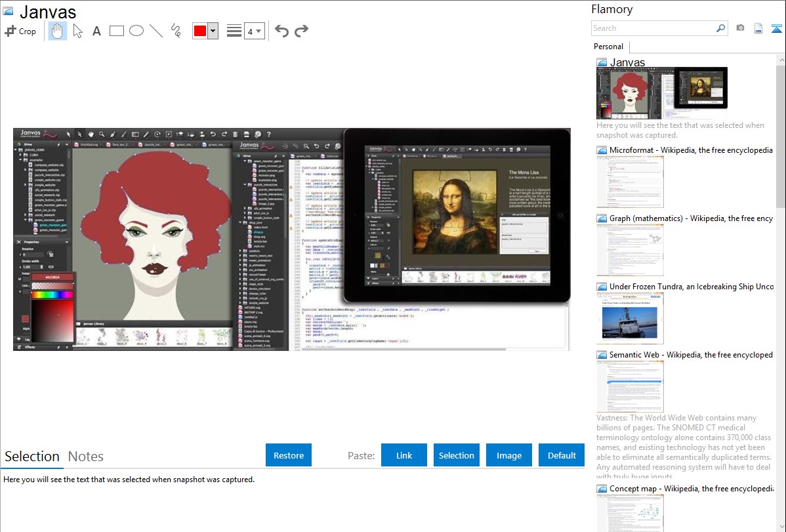Viewport: 786px width, 532px height.
Task: Click the icon beside the Microformat title
Action: (x=602, y=150)
